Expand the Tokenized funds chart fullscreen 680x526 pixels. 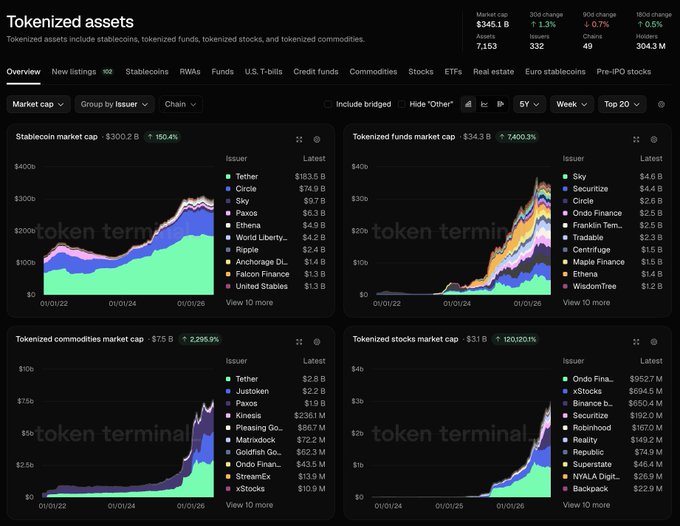click(636, 139)
